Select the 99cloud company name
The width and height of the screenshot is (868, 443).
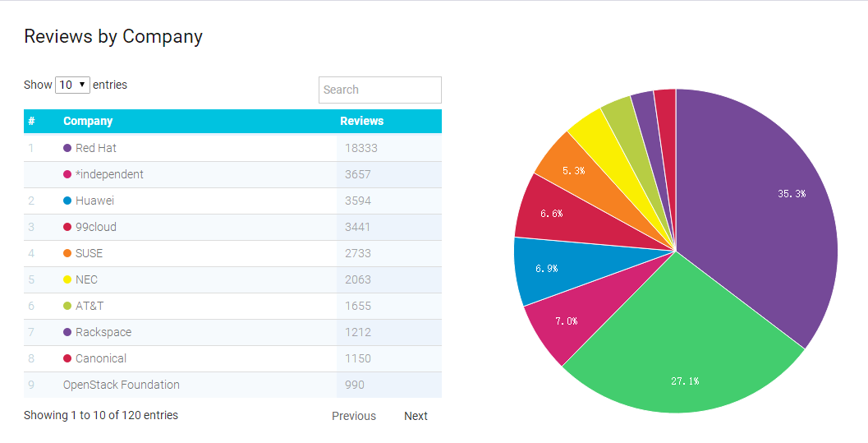coord(96,227)
